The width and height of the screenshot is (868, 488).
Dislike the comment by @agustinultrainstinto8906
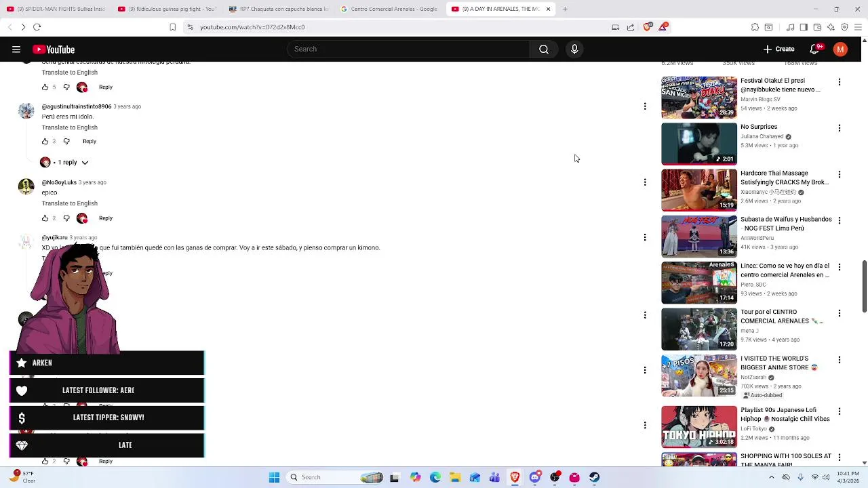pyautogui.click(x=66, y=142)
